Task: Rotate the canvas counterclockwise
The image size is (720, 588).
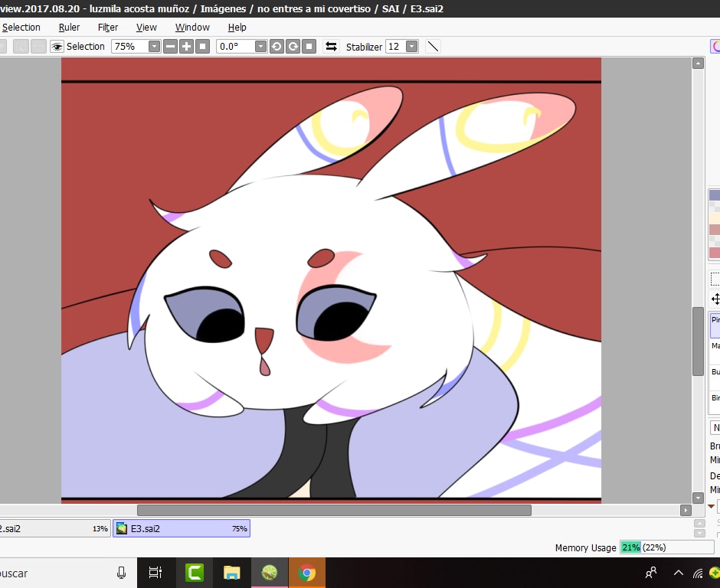Action: (277, 47)
